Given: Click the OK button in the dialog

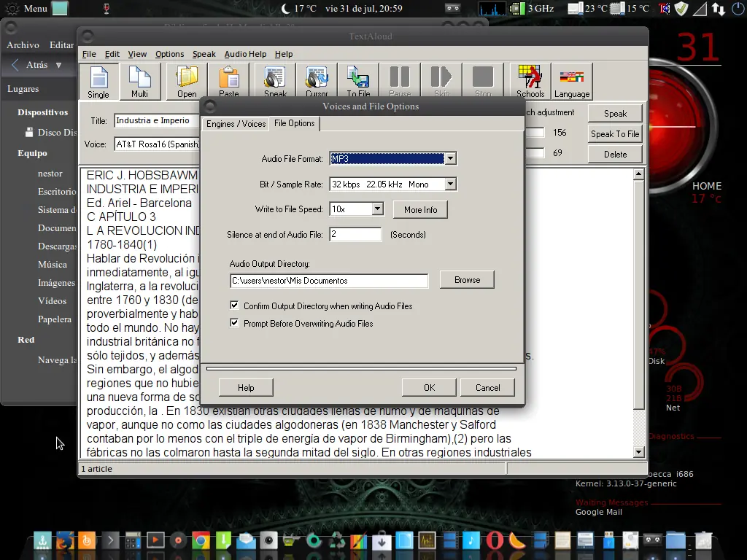Looking at the screenshot, I should coord(429,388).
